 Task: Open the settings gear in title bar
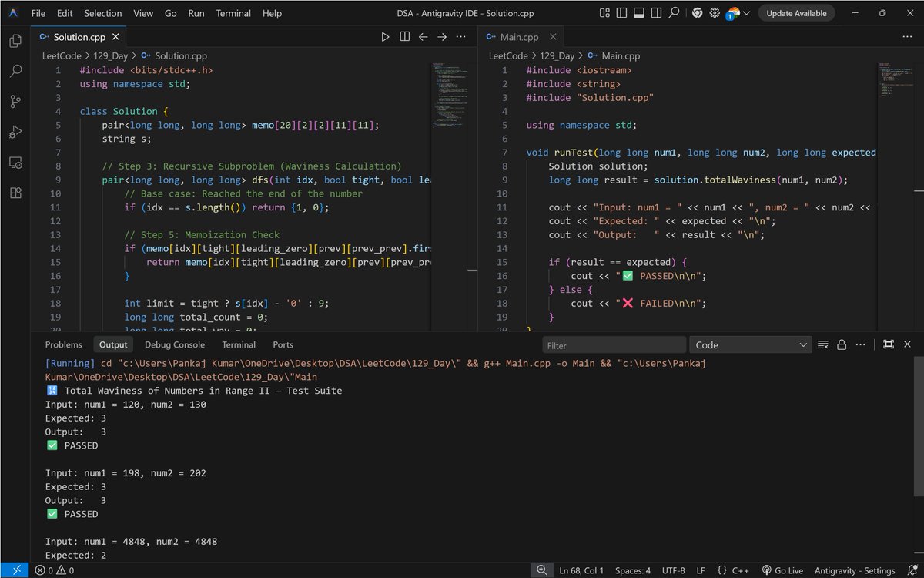click(715, 13)
